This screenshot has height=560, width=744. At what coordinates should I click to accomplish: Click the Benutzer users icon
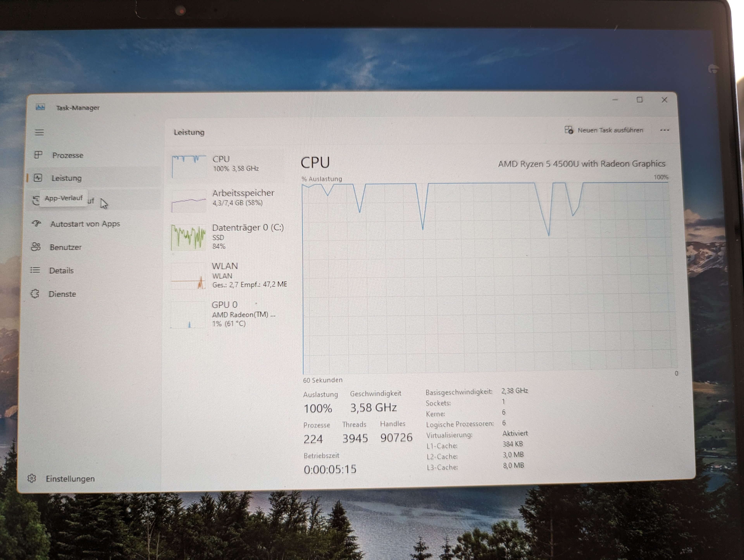36,247
